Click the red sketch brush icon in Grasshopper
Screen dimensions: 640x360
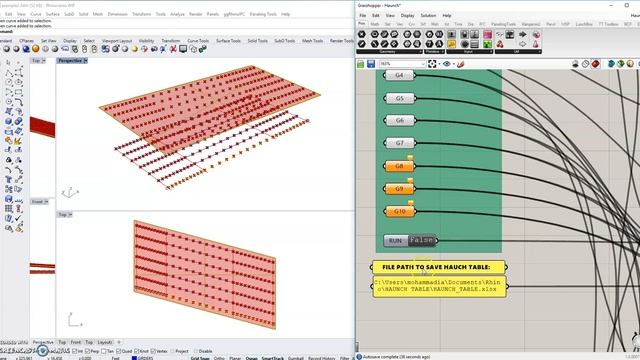point(461,64)
